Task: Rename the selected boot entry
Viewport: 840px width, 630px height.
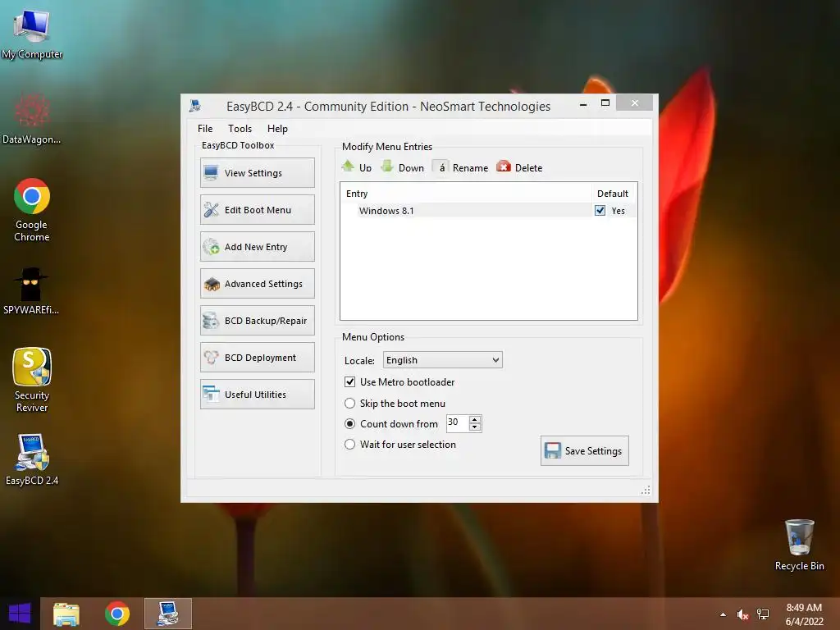Action: (x=461, y=167)
